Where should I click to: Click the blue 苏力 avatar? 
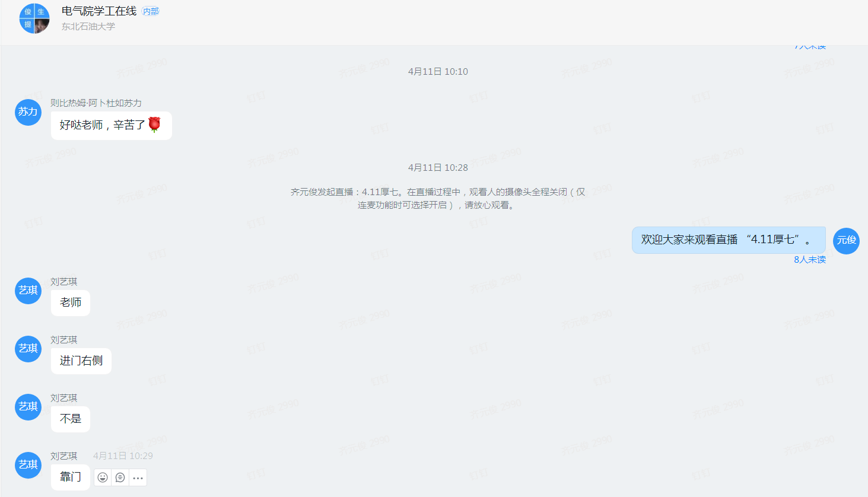click(x=28, y=112)
